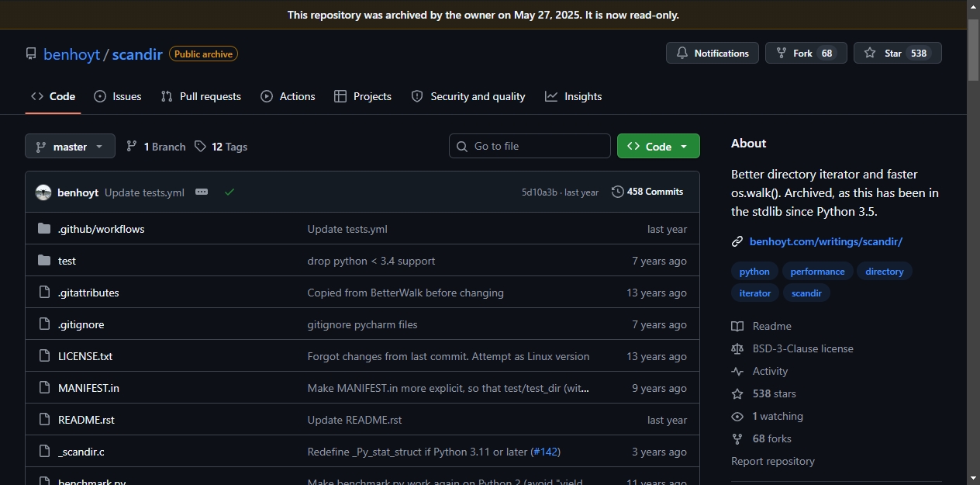Select the directory topic tag

pyautogui.click(x=885, y=272)
